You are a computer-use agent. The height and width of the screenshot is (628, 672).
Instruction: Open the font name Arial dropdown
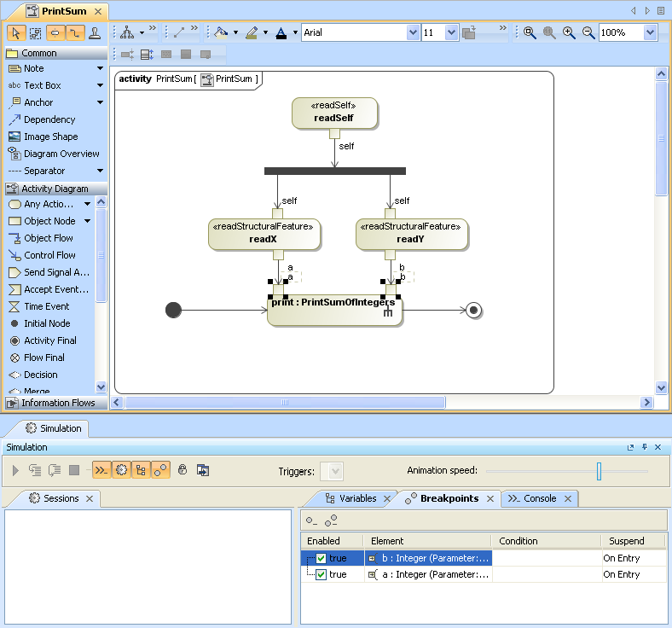click(x=414, y=32)
